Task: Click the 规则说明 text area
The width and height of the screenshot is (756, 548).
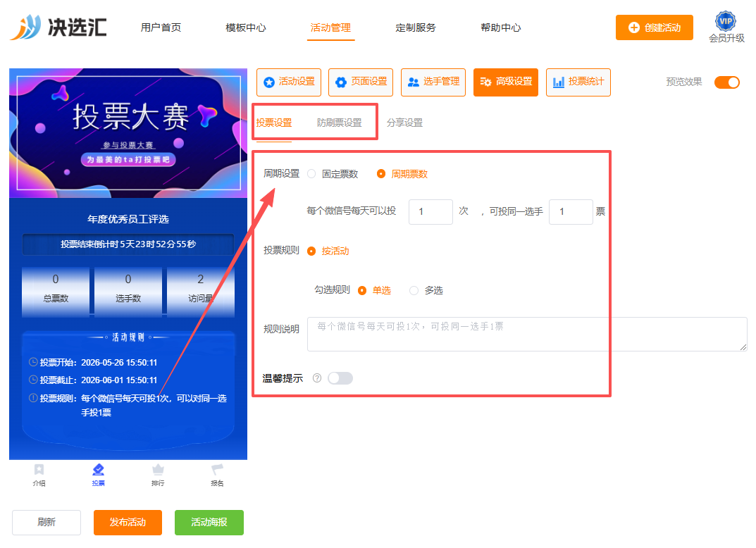Action: [527, 334]
